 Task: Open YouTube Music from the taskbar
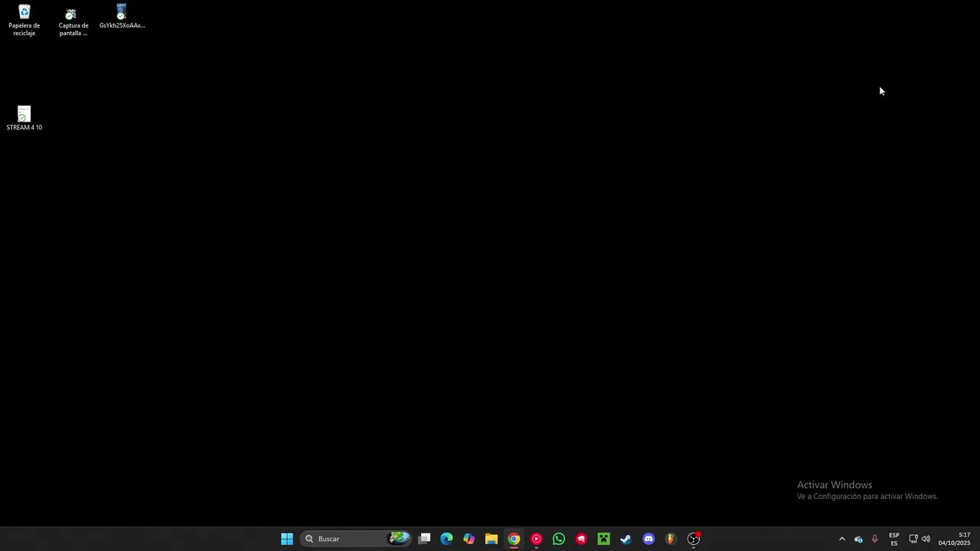click(536, 539)
